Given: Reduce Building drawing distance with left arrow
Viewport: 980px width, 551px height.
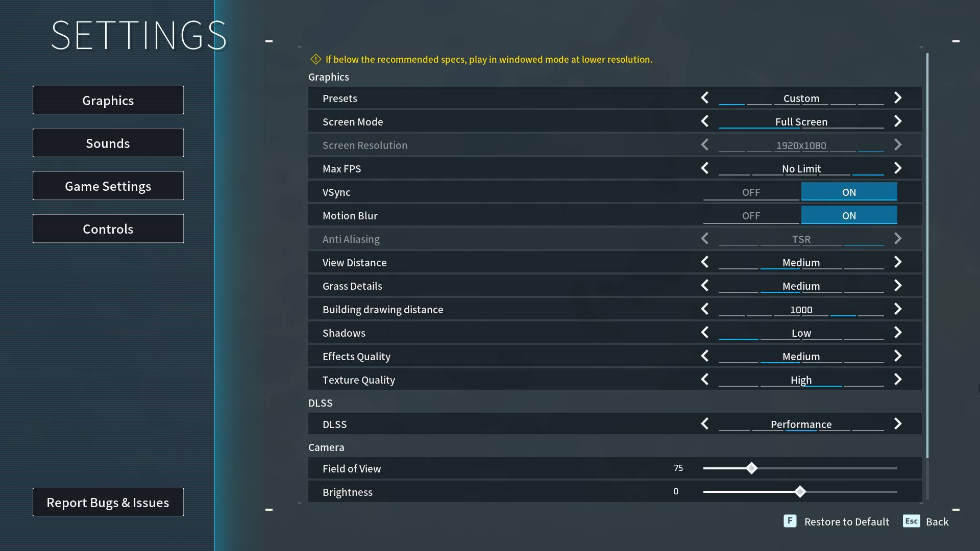Looking at the screenshot, I should (x=705, y=309).
